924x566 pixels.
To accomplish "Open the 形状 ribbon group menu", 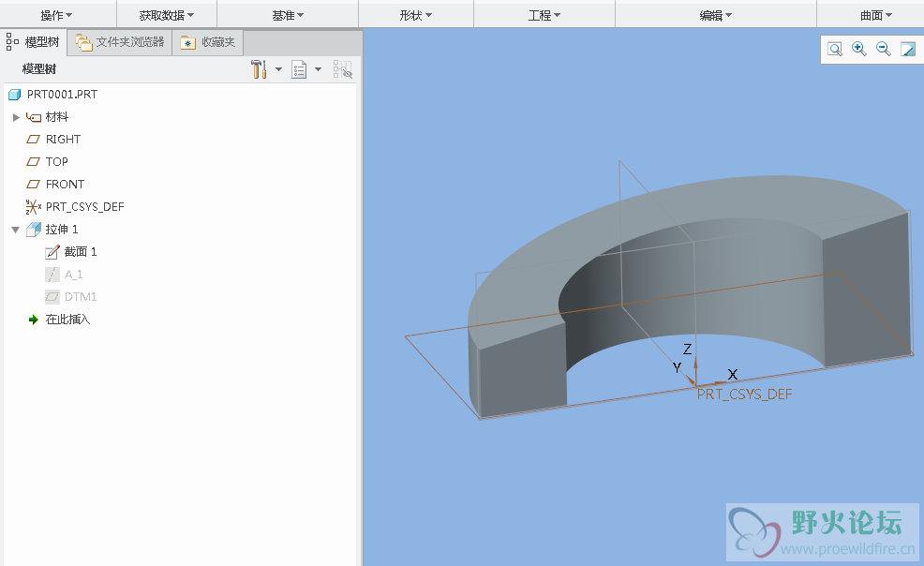I will pyautogui.click(x=415, y=15).
